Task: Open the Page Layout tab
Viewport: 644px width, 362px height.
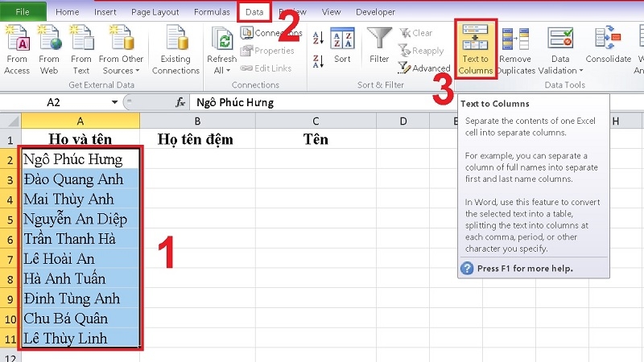Action: 155,12
